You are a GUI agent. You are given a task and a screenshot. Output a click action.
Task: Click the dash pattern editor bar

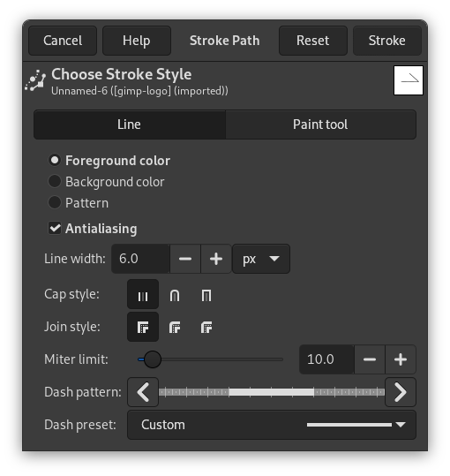[x=272, y=392]
